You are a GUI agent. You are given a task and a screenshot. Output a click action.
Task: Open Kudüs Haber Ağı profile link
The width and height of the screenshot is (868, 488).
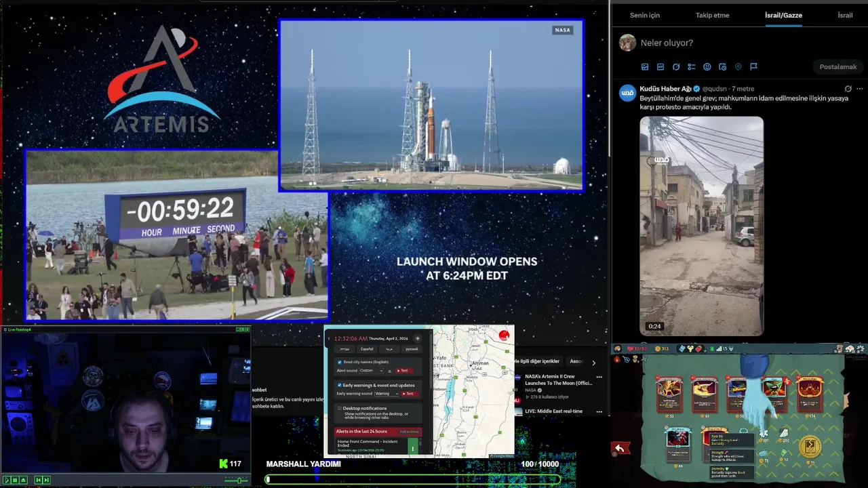click(666, 89)
